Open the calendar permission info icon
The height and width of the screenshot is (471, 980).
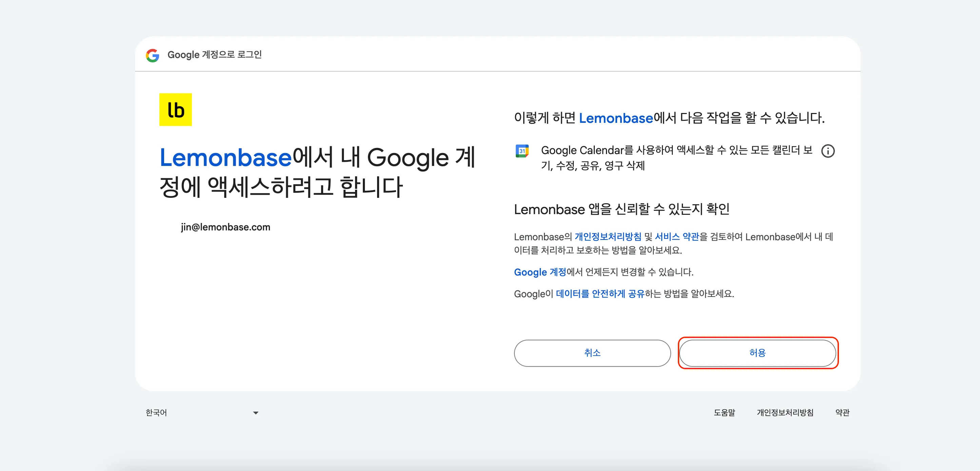coord(828,151)
